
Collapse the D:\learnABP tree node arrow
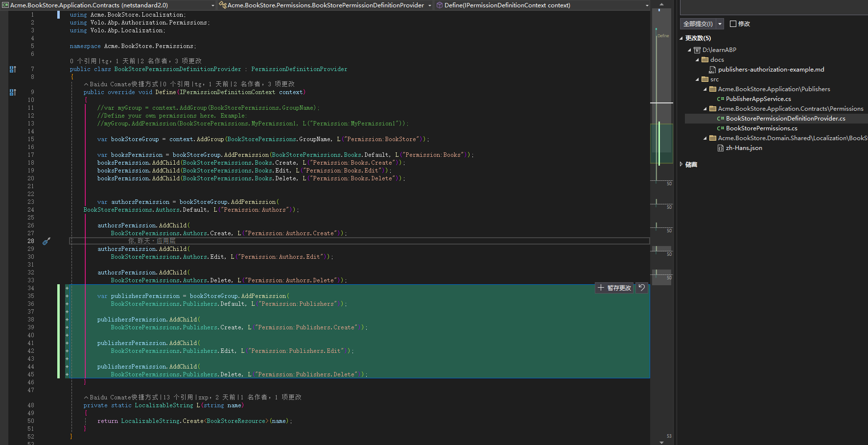click(689, 50)
